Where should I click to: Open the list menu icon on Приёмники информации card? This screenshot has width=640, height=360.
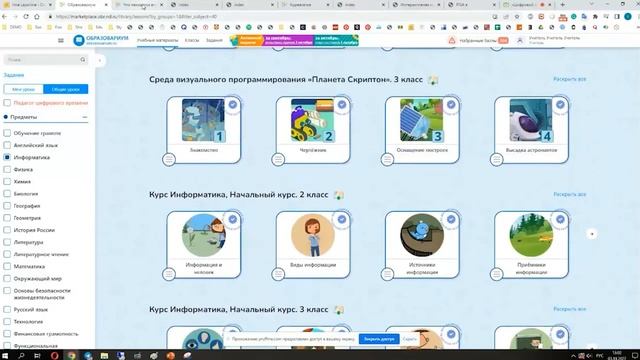(497, 274)
